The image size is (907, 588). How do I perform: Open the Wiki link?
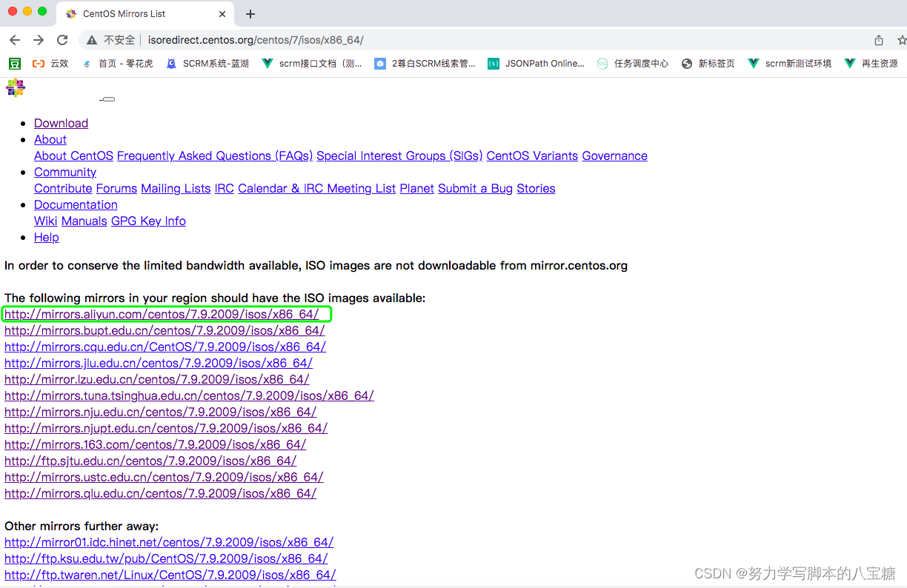point(46,221)
